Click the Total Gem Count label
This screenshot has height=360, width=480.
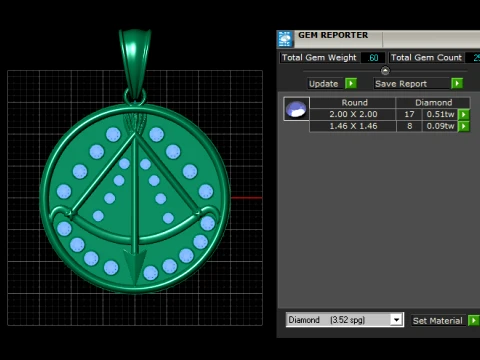426,58
